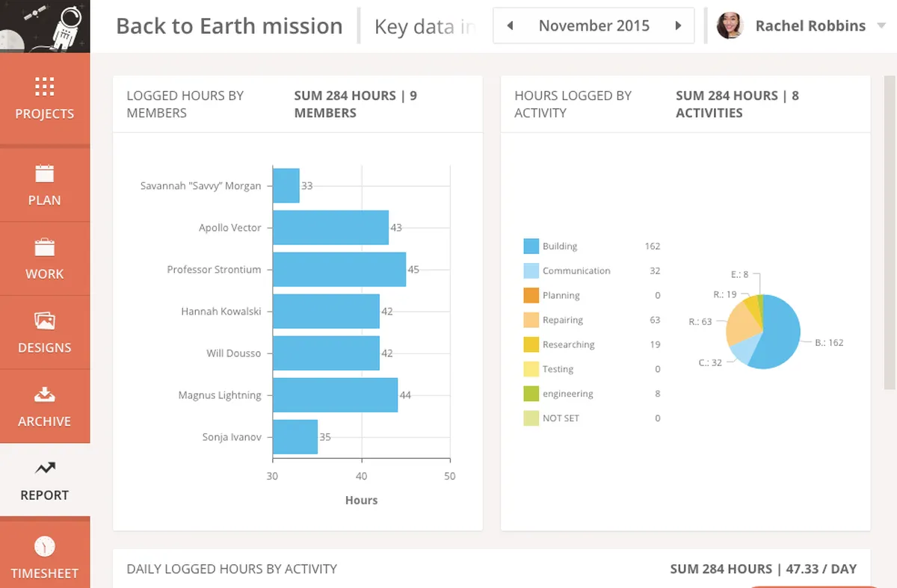
Task: Click the vertical page scrollbar
Action: coord(890,232)
